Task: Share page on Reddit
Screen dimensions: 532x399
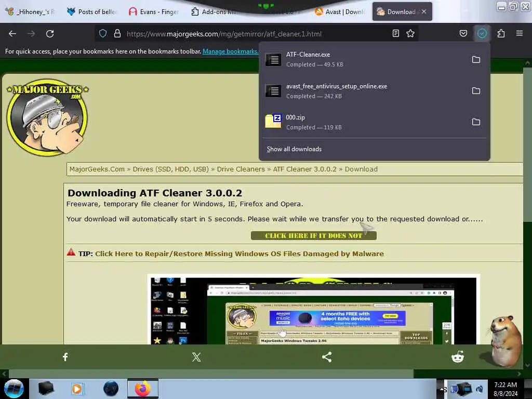Action: (457, 357)
